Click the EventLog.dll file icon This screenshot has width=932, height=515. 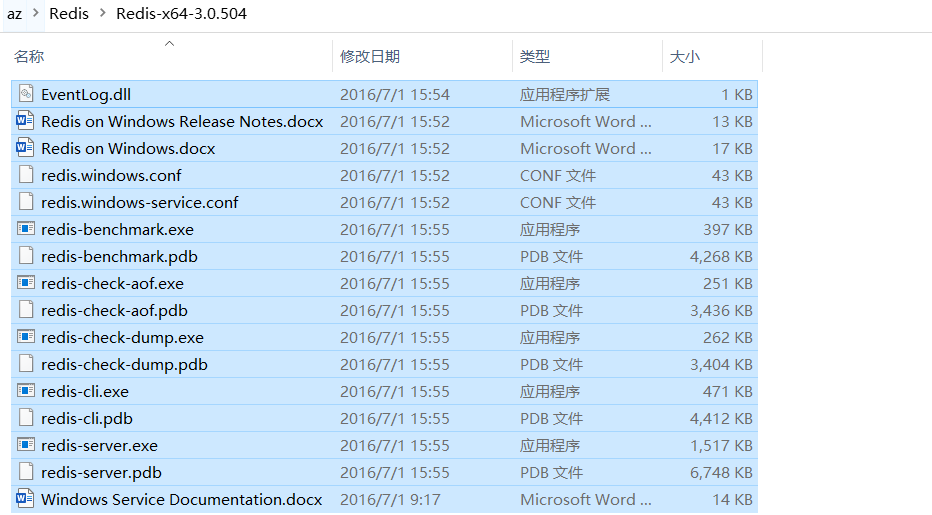pyautogui.click(x=26, y=93)
